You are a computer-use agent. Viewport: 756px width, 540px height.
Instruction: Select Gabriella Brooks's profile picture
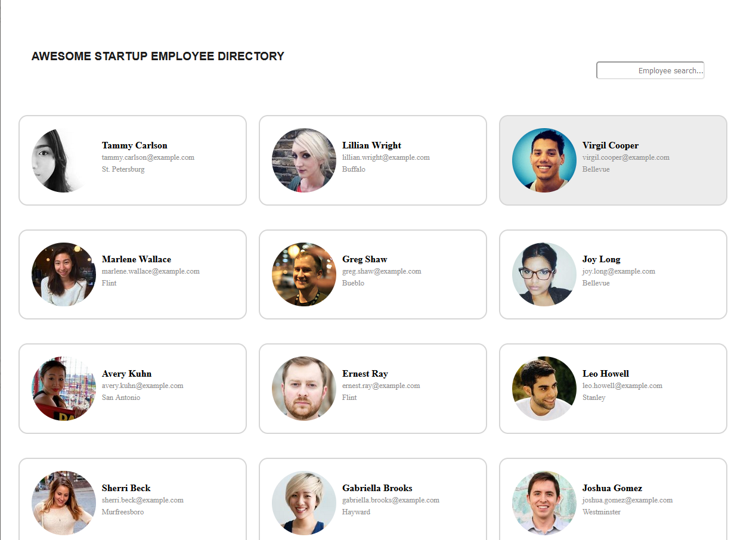tap(304, 503)
